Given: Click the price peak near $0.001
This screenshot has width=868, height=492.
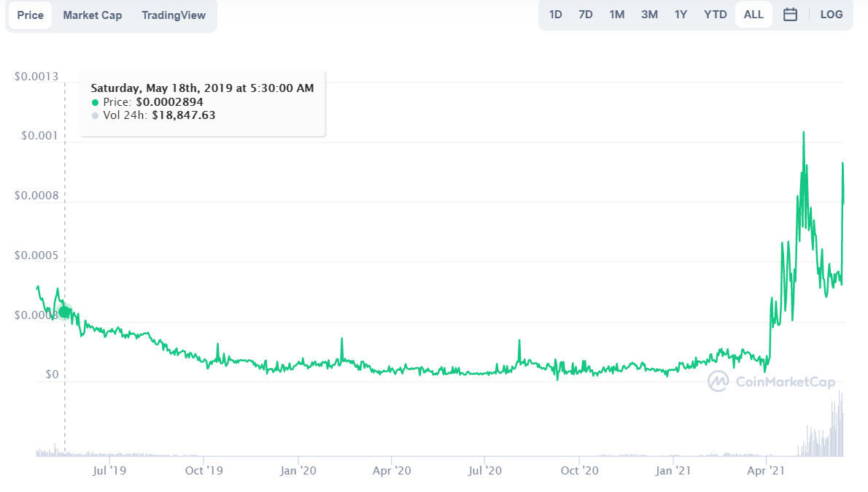Looking at the screenshot, I should tap(804, 133).
